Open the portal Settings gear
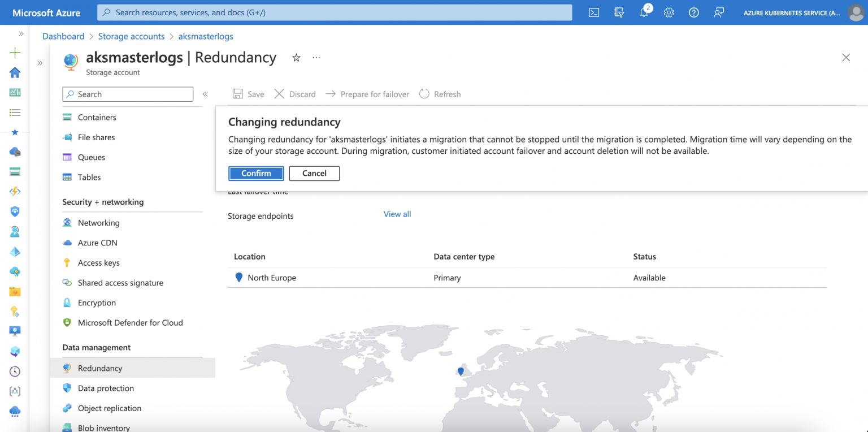The width and height of the screenshot is (868, 432). tap(669, 12)
